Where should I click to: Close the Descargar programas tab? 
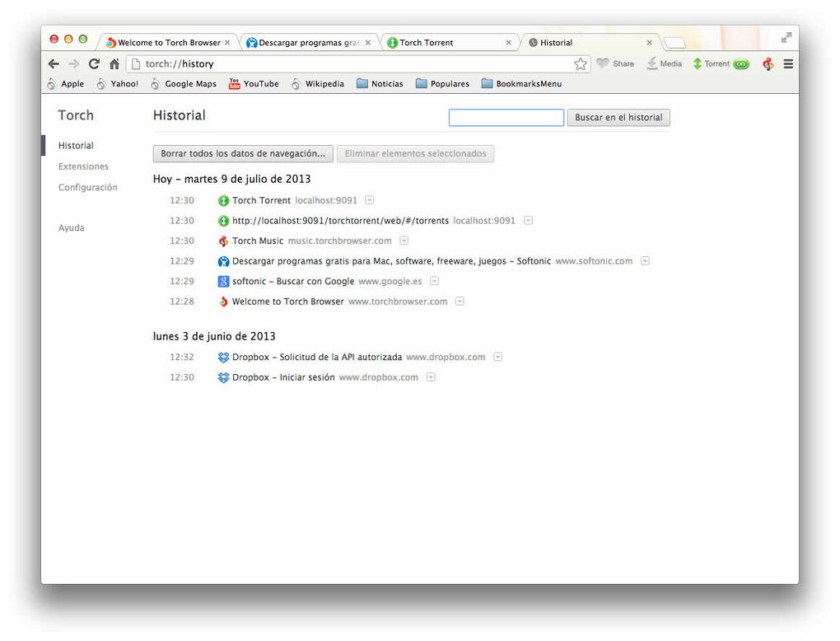pos(368,42)
